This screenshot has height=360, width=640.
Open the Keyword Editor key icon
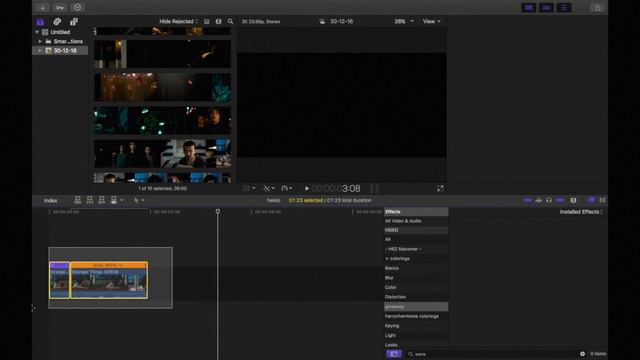[x=60, y=7]
